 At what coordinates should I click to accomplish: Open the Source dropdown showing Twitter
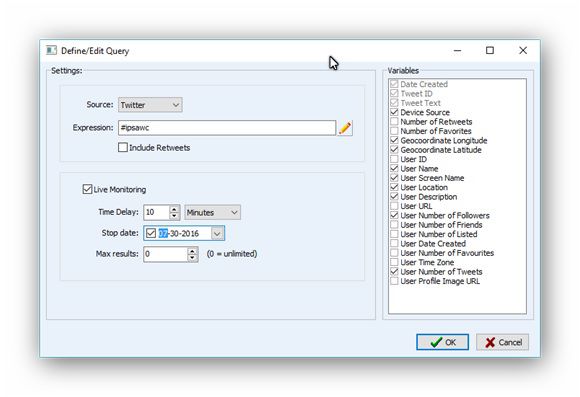pos(150,105)
